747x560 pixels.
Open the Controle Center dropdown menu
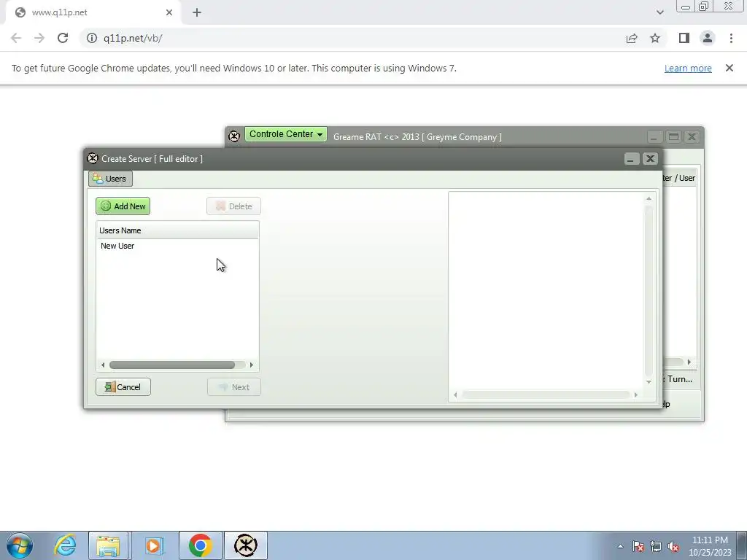[x=286, y=134]
